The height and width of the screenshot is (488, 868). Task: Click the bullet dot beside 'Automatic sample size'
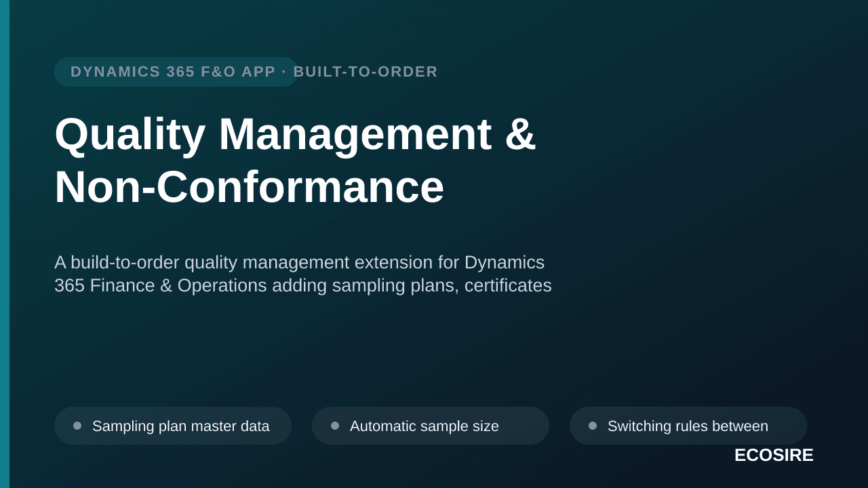point(335,426)
